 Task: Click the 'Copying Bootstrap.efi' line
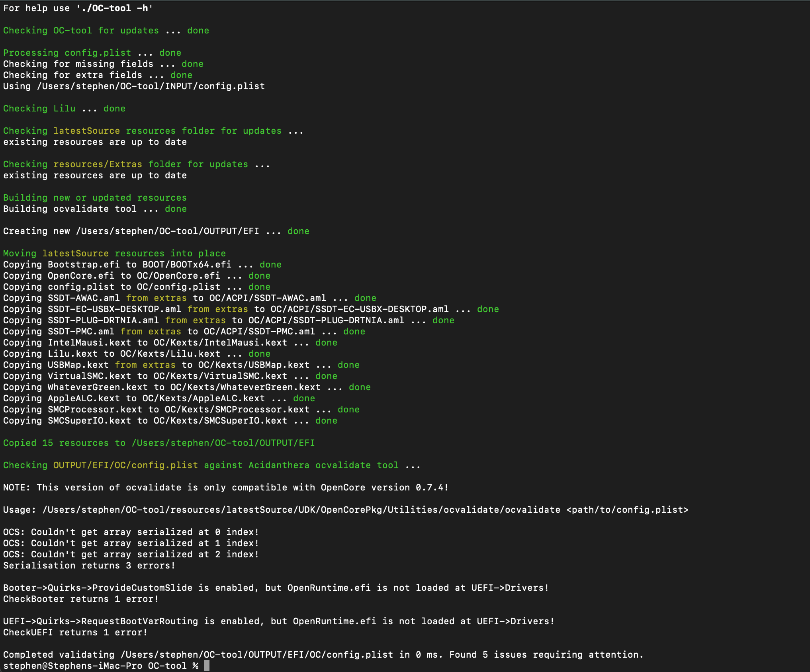click(142, 264)
